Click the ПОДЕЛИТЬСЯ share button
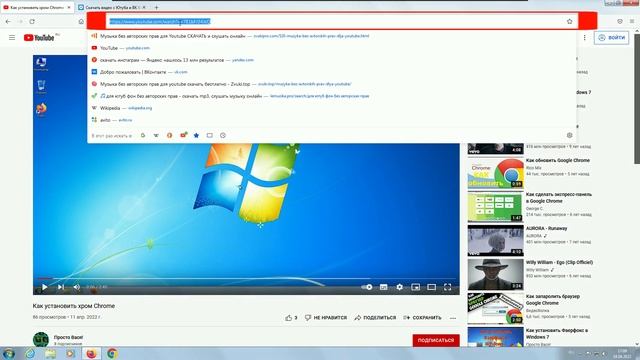640x360 pixels. 375,318
